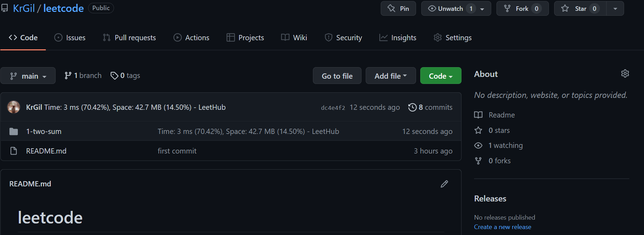Click the Releases heading link
This screenshot has height=235, width=644.
pyautogui.click(x=490, y=199)
